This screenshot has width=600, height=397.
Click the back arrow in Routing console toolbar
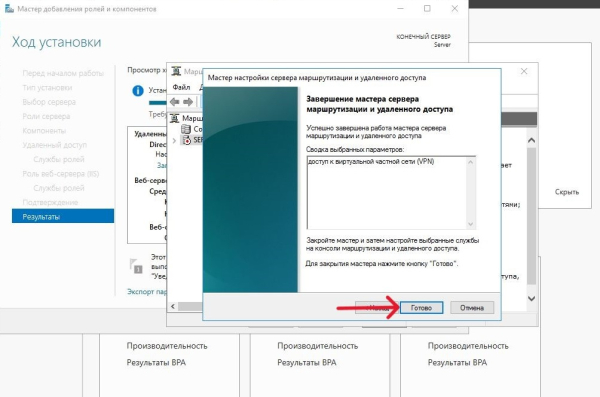(x=174, y=102)
